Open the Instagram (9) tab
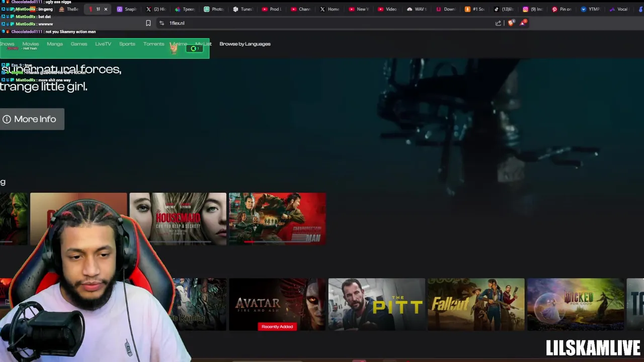Image resolution: width=644 pixels, height=362 pixels. pyautogui.click(x=533, y=9)
